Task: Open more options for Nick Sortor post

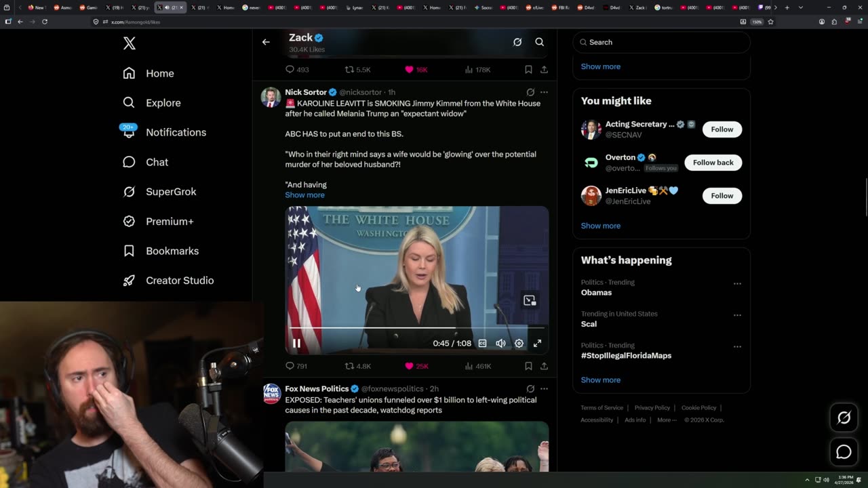Action: (x=544, y=92)
